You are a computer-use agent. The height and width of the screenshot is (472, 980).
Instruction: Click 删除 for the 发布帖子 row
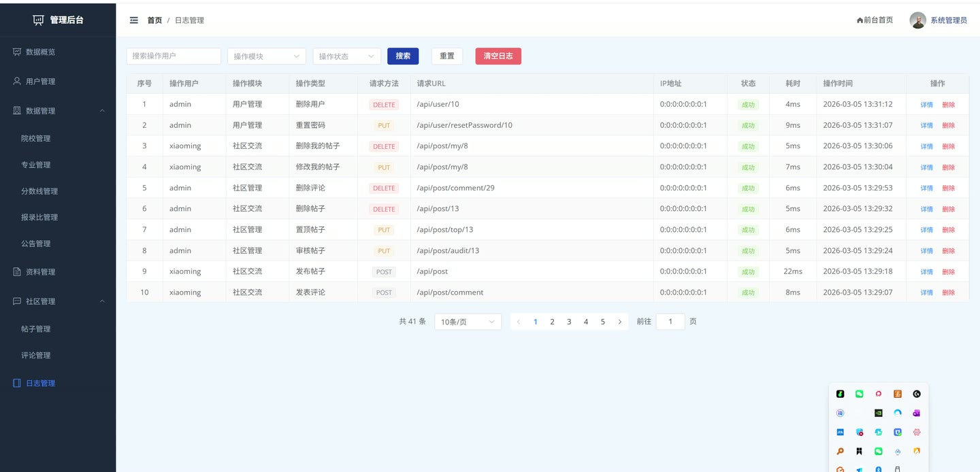point(949,272)
